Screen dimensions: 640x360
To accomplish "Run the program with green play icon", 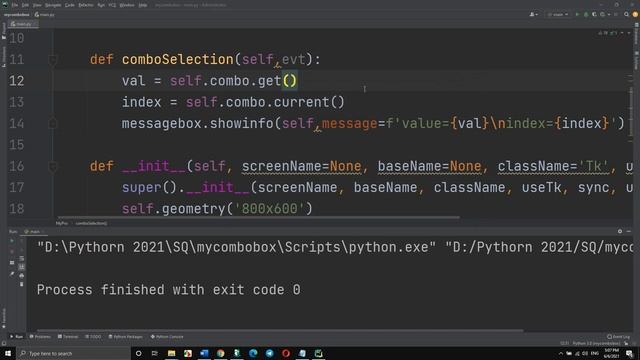I will [x=577, y=15].
